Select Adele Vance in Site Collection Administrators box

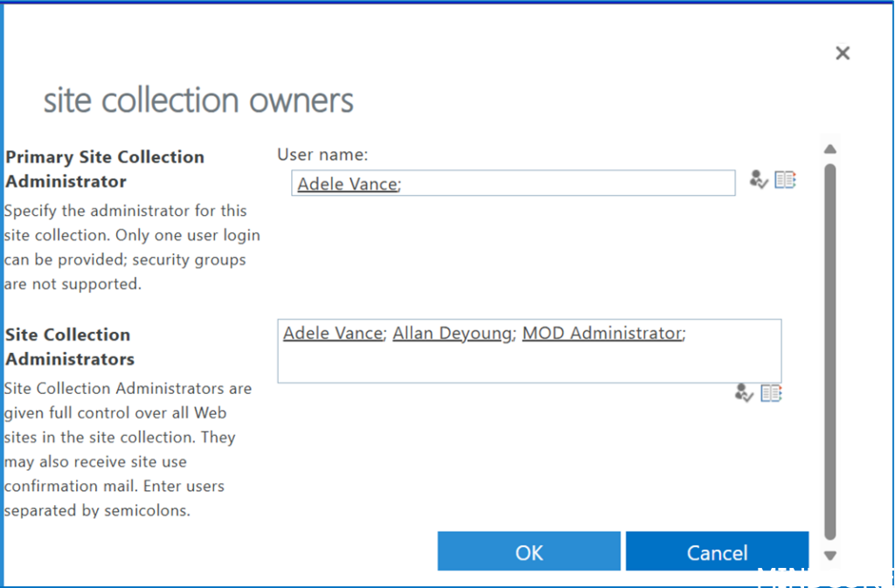pyautogui.click(x=332, y=333)
